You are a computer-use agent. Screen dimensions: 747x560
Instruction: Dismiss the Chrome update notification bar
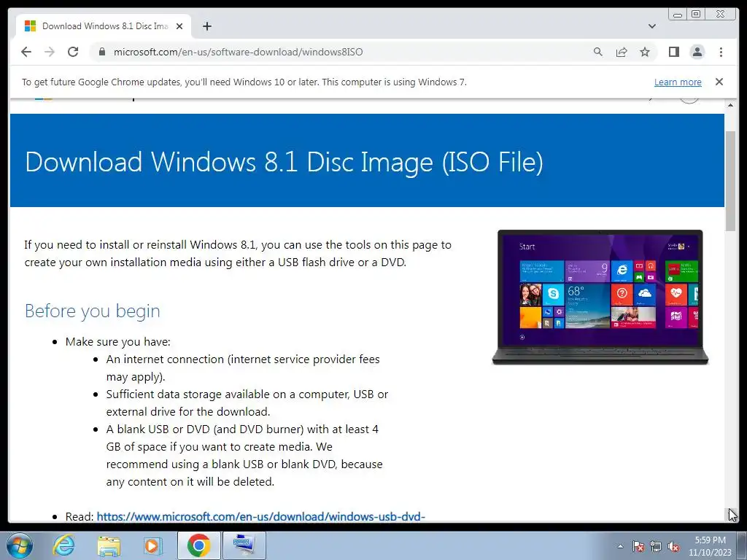[719, 82]
